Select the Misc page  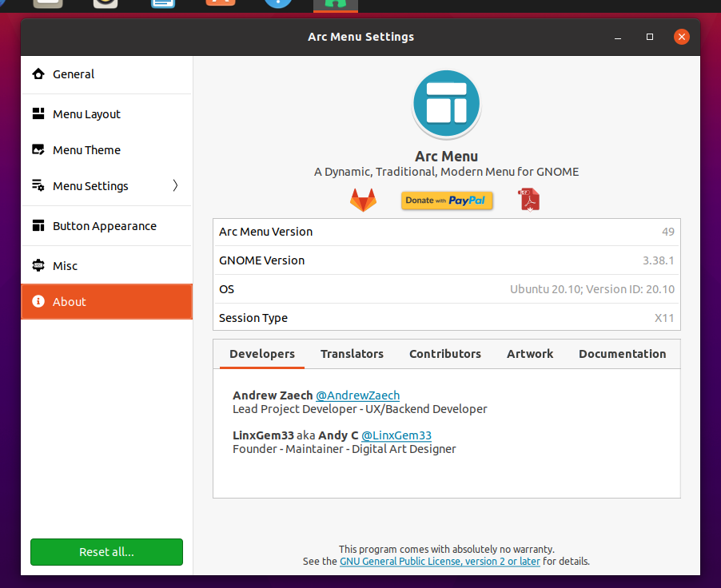(x=106, y=266)
